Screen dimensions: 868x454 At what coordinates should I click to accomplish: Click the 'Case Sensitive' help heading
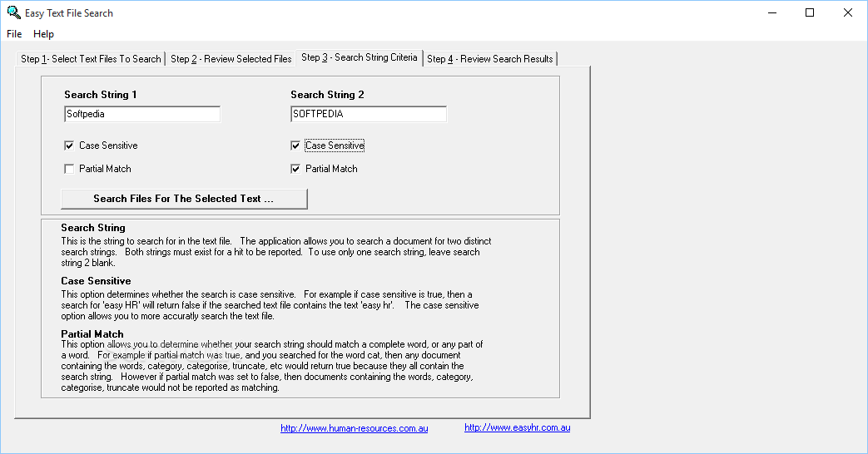[96, 281]
